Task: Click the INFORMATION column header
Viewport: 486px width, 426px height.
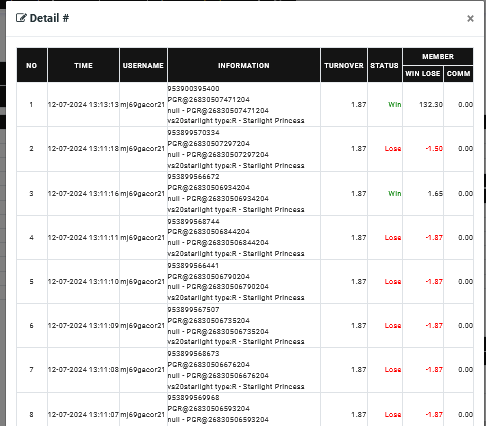Action: tap(244, 65)
